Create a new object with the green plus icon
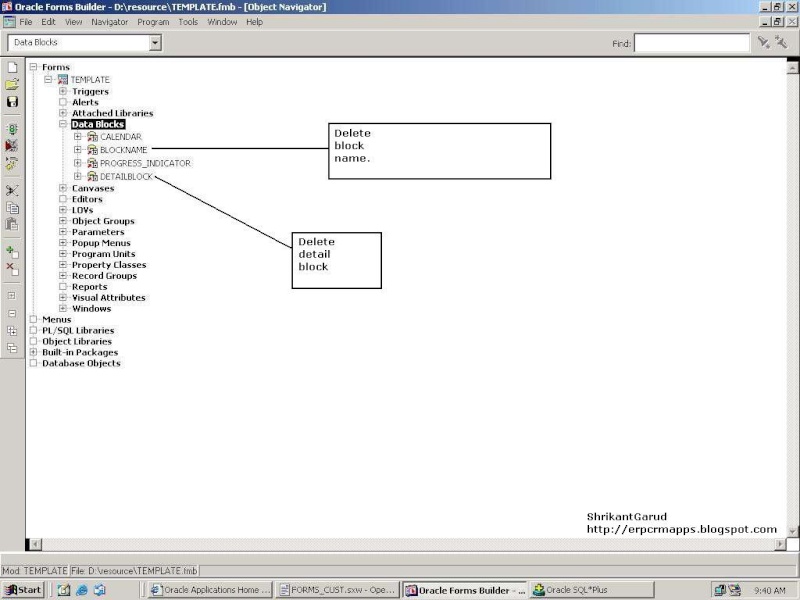The image size is (800, 600). (x=12, y=252)
